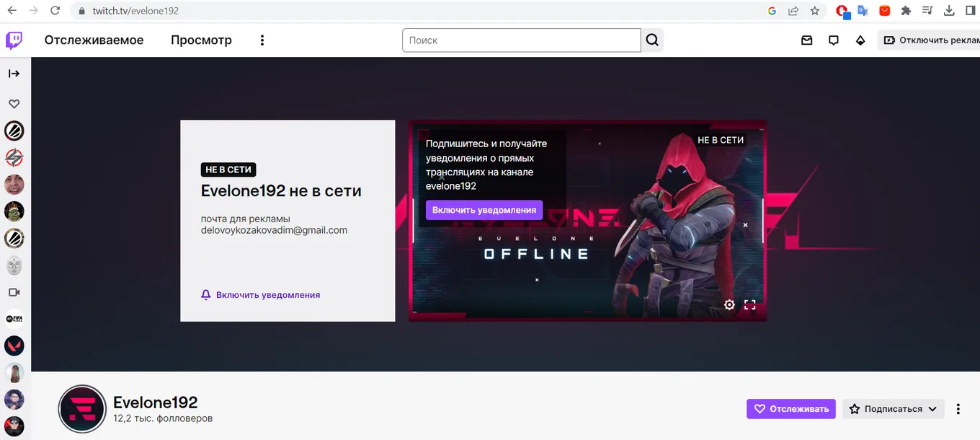The width and height of the screenshot is (980, 440).
Task: Open the AliExpress red extension icon
Action: (884, 11)
